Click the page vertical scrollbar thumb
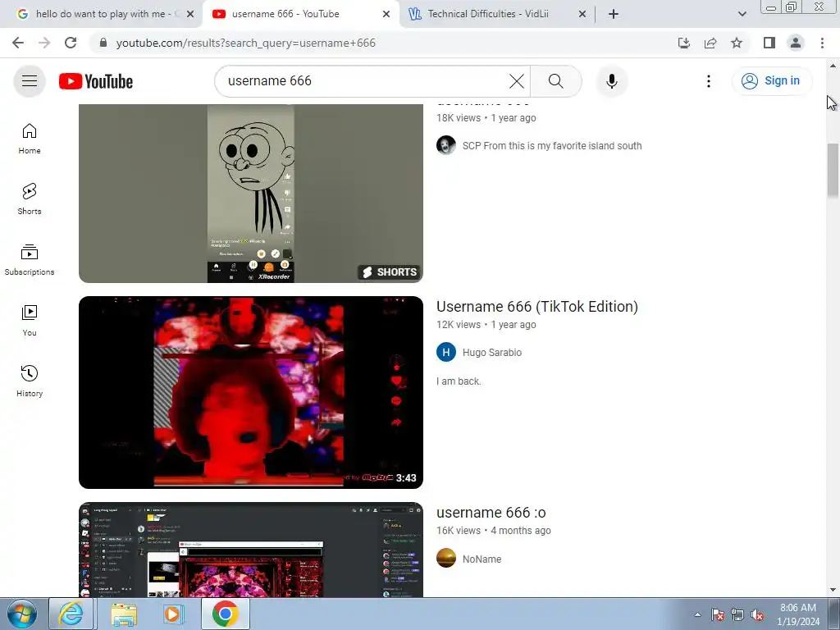 pyautogui.click(x=833, y=171)
